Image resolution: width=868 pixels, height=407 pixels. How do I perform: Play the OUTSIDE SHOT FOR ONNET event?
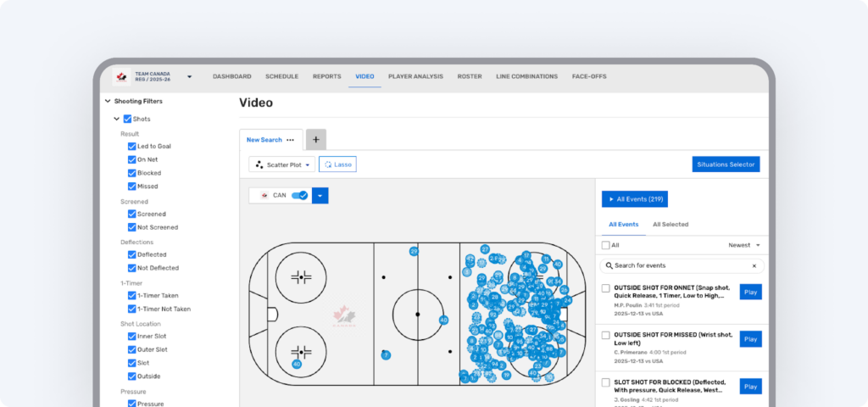click(x=750, y=292)
